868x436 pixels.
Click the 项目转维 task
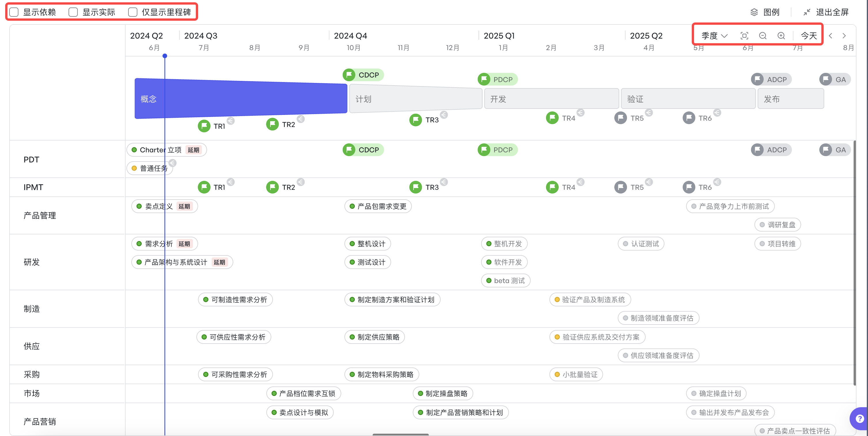[778, 244]
